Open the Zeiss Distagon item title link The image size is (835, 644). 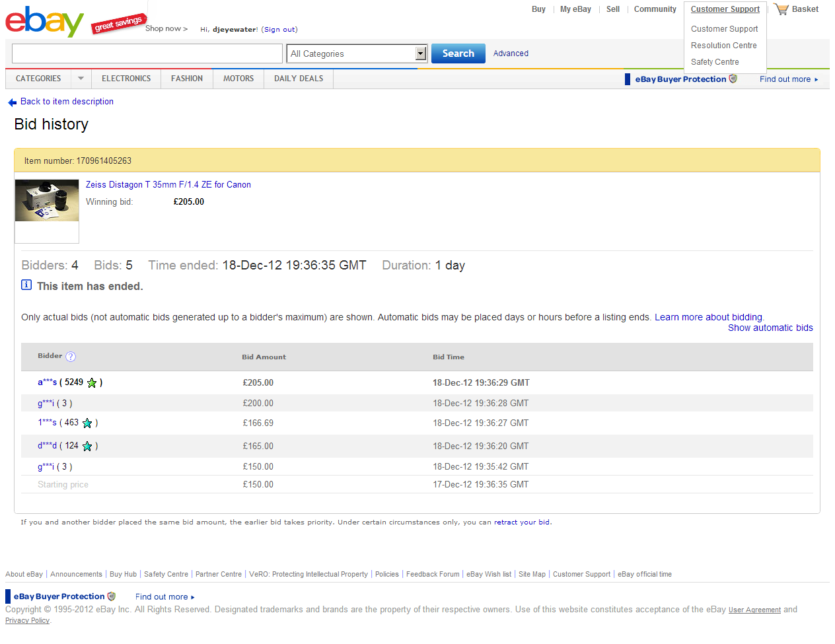tap(168, 185)
